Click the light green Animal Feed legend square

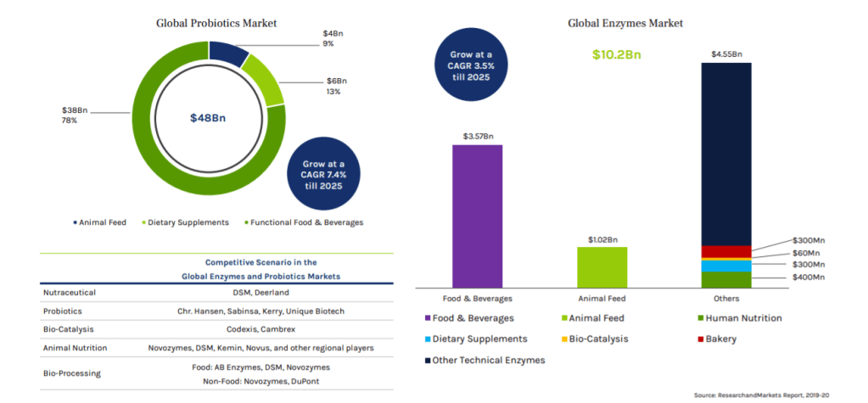coord(565,318)
